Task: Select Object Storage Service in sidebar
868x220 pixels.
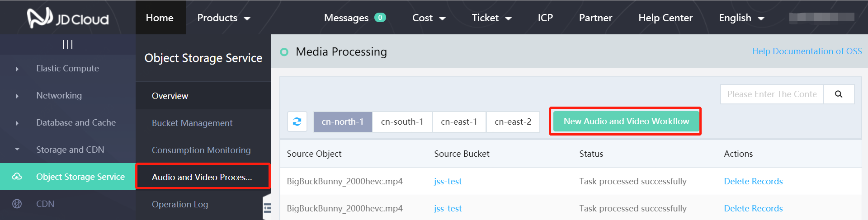Action: (x=68, y=177)
